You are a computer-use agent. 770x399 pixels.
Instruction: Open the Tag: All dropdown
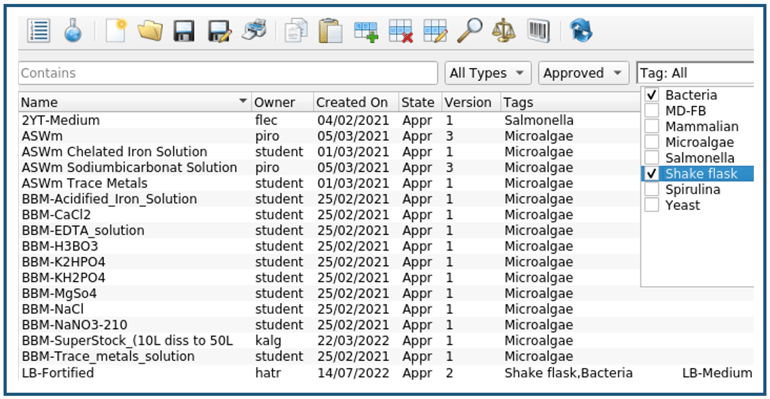695,73
